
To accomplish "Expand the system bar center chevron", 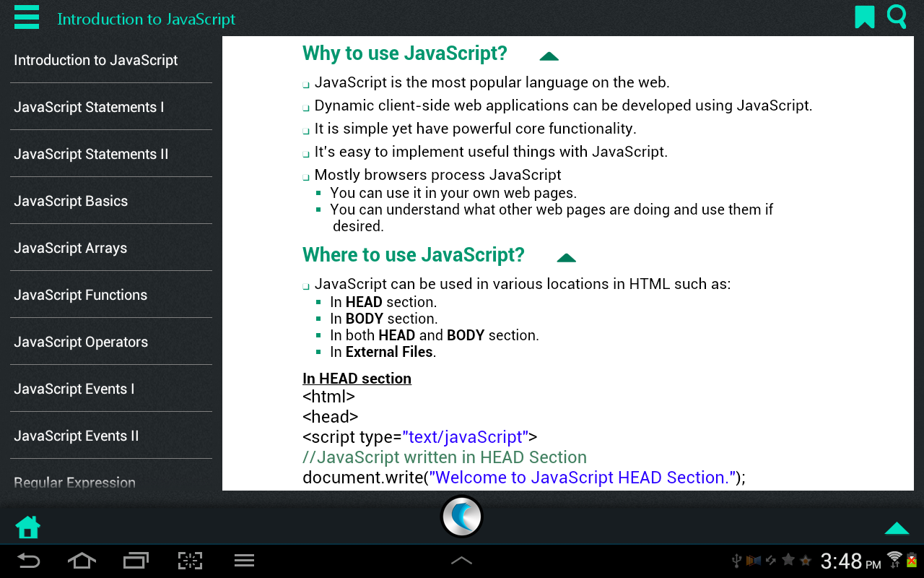I will tap(461, 560).
